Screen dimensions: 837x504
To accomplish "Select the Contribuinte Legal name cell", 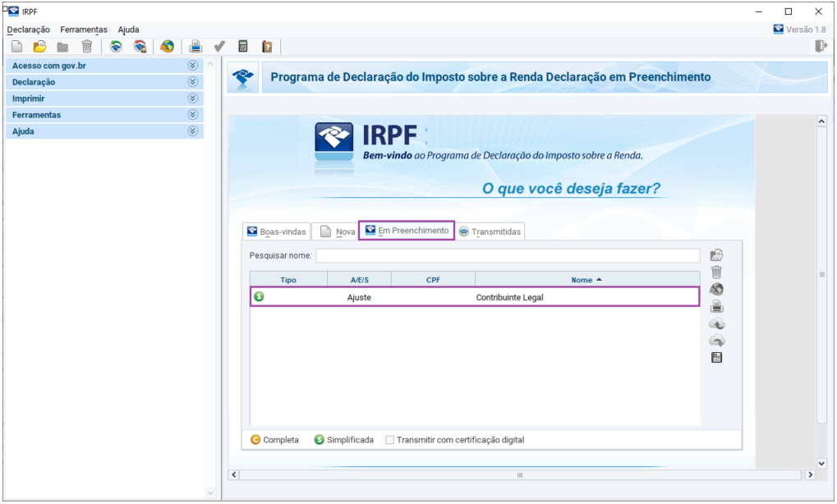I will click(x=510, y=298).
